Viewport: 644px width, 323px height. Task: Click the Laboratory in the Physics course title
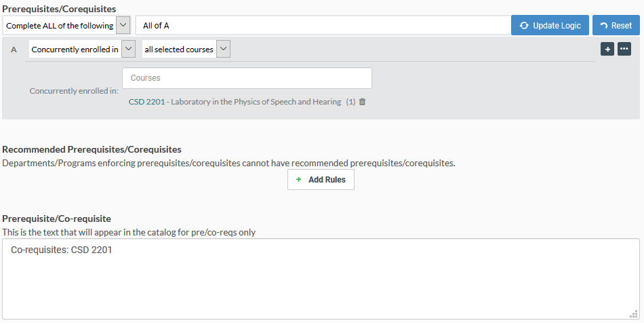pyautogui.click(x=256, y=102)
